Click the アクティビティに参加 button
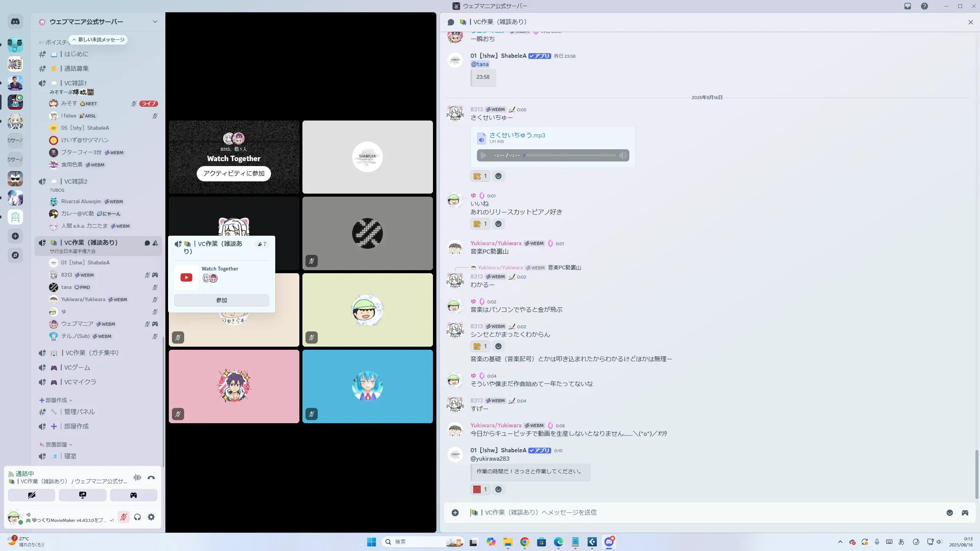Image resolution: width=980 pixels, height=551 pixels. point(234,173)
